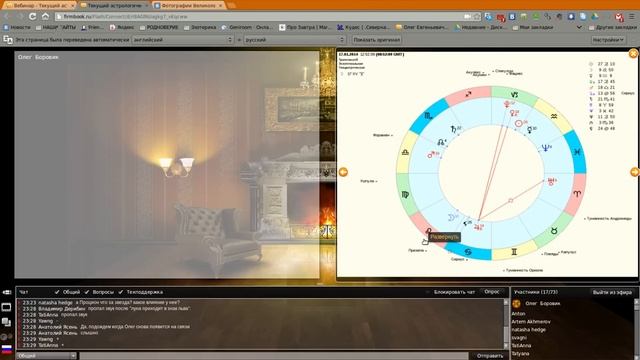This screenshot has width=640, height=360.
Task: Toggle the Блокировать чат checkbox
Action: click(428, 292)
